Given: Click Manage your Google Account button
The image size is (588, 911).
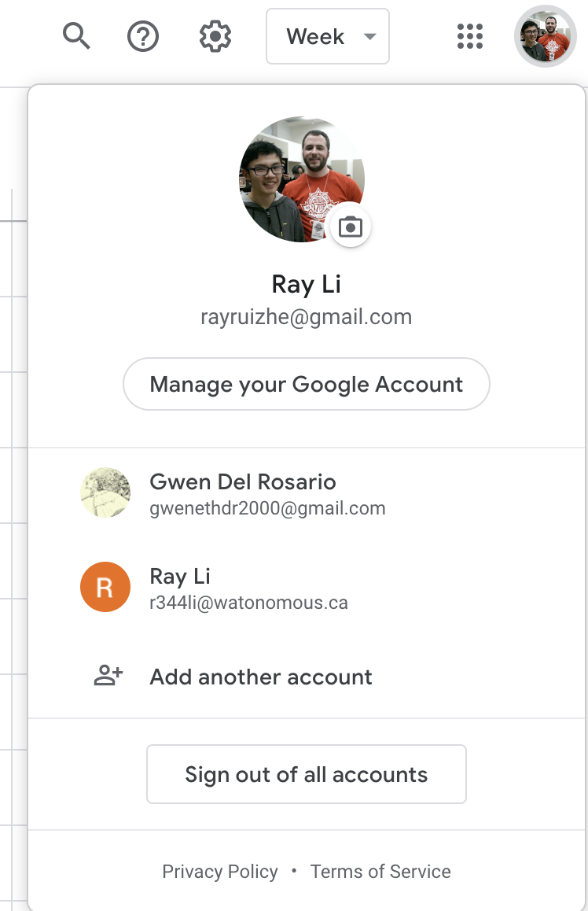Looking at the screenshot, I should point(307,384).
